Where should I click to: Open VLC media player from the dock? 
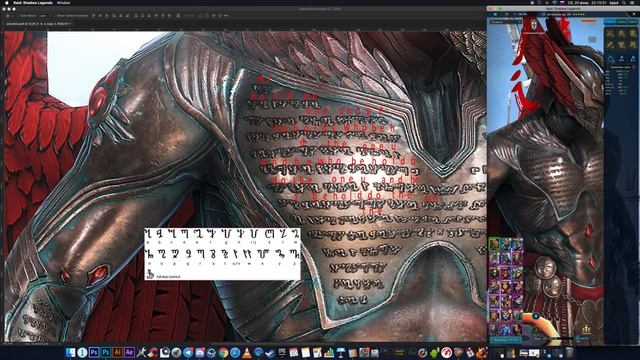click(x=247, y=352)
